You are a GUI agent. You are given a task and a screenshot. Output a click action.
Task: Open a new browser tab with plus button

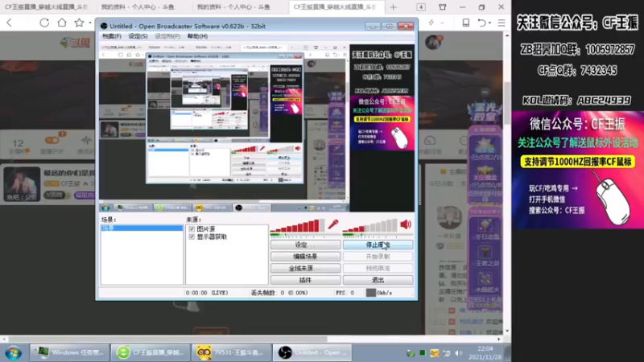coord(393,7)
